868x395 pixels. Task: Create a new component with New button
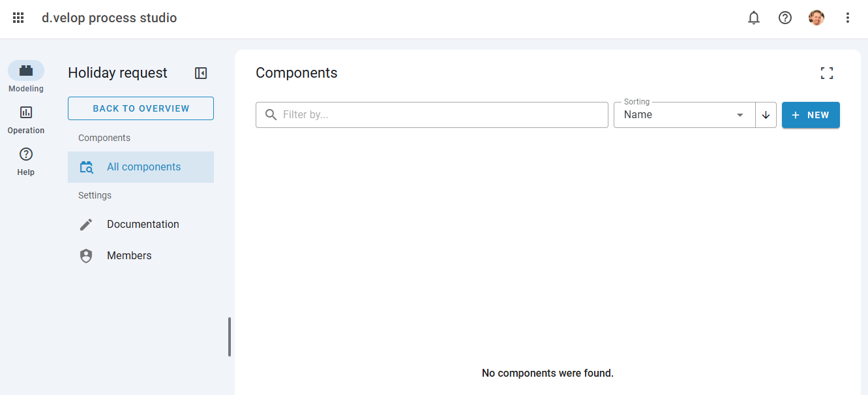(x=811, y=115)
